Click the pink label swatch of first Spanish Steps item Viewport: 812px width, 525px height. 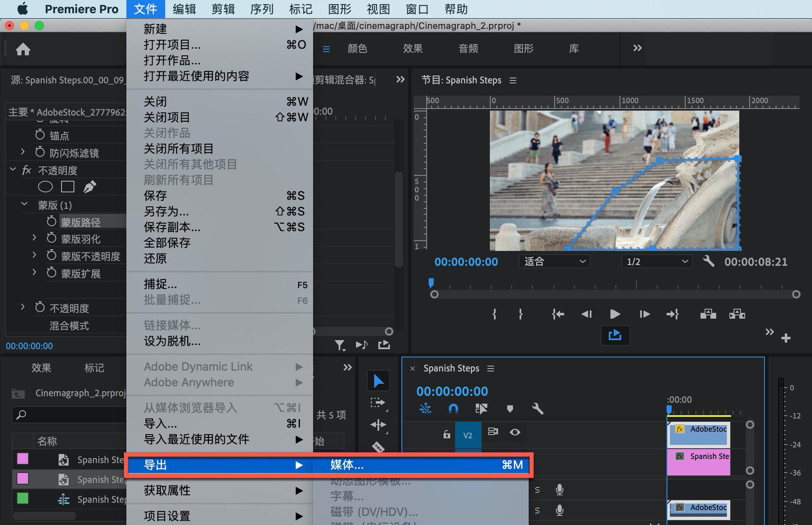point(22,459)
